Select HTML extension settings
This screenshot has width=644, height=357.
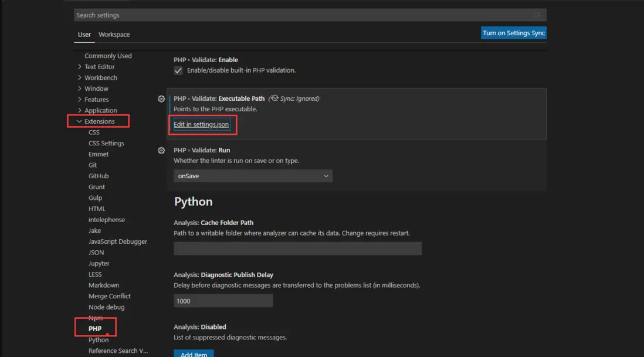click(97, 209)
